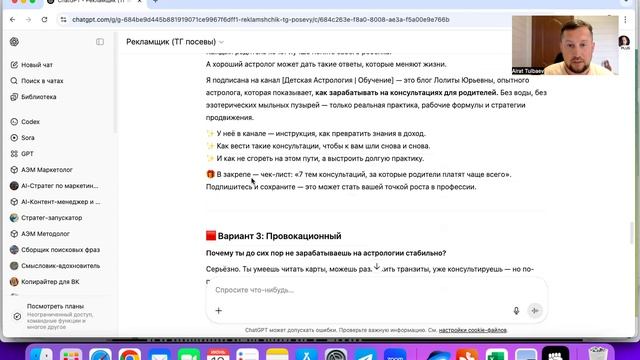
Task: Click the browser back arrow
Action: click(13, 20)
